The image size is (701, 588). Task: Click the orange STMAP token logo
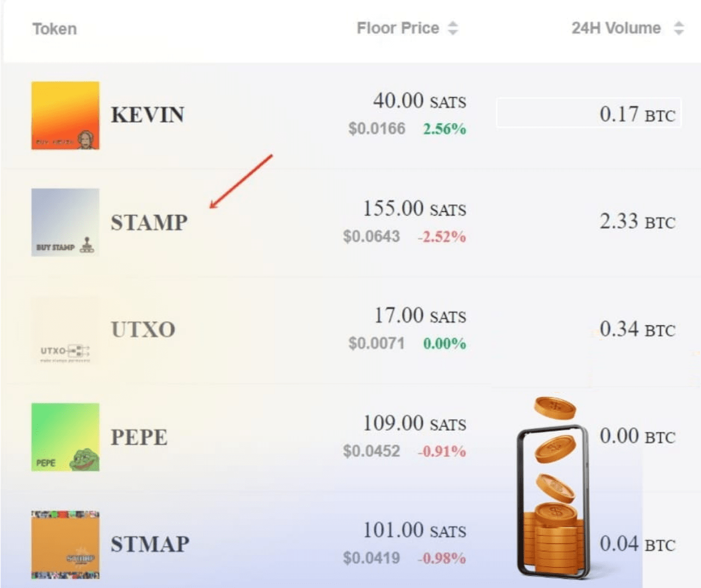[65, 544]
